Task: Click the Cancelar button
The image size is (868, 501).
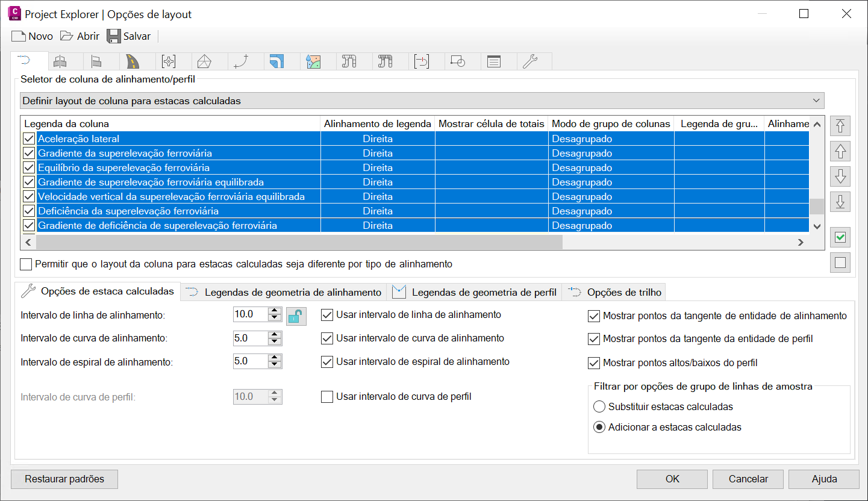Action: pos(748,479)
